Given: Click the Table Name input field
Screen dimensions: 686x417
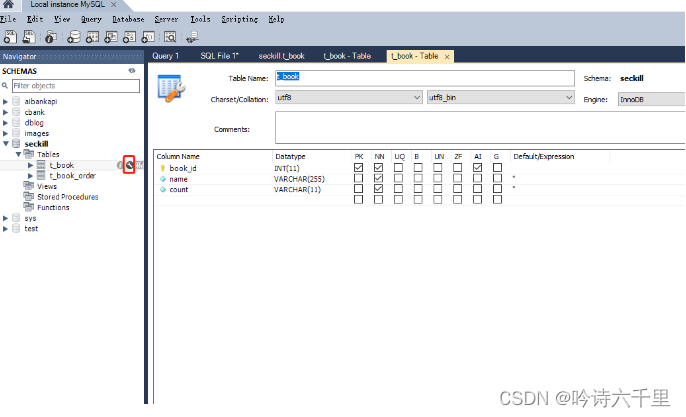Looking at the screenshot, I should 425,78.
